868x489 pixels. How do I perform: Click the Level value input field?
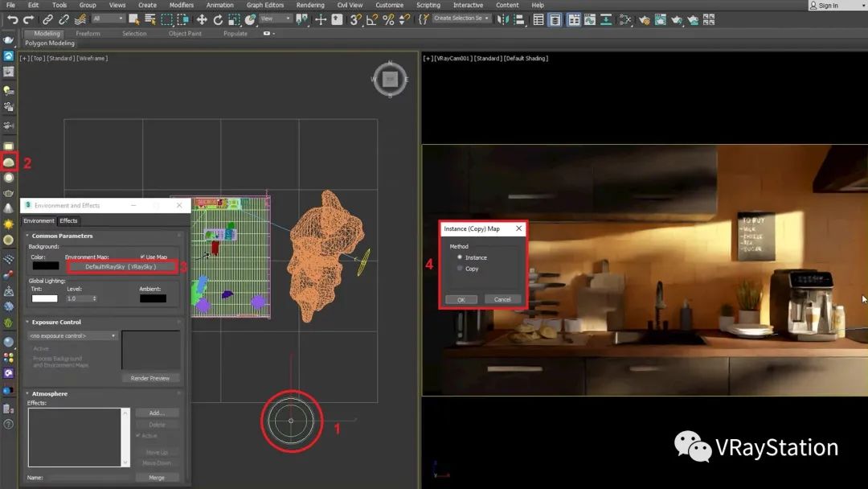point(78,298)
